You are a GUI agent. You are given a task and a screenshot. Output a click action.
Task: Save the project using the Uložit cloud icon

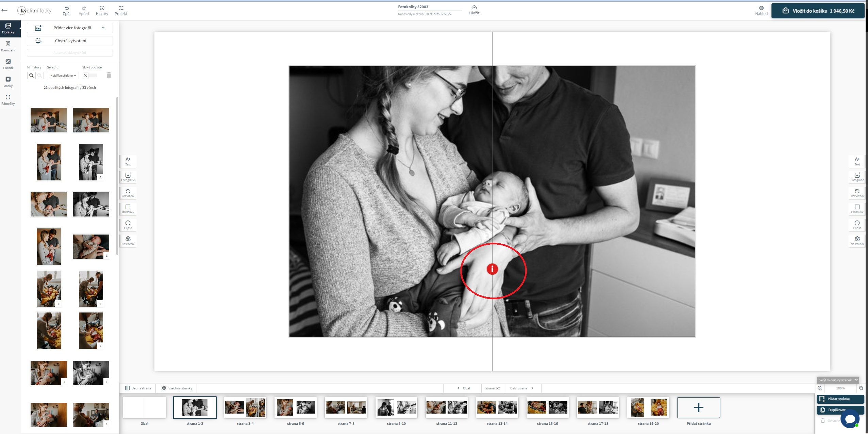pos(474,9)
